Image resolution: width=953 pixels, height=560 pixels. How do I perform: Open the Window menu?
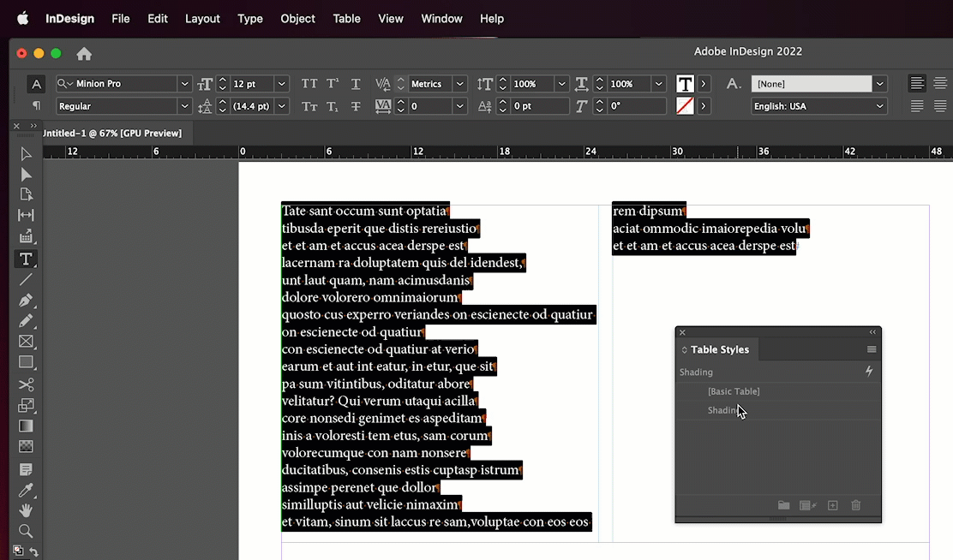click(x=442, y=19)
